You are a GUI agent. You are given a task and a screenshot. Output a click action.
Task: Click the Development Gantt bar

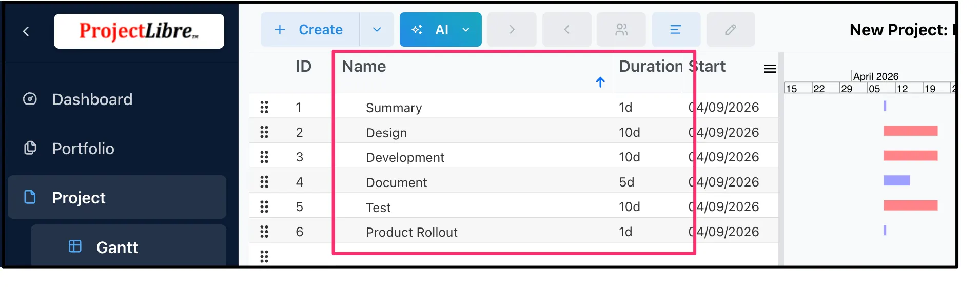[x=910, y=155]
